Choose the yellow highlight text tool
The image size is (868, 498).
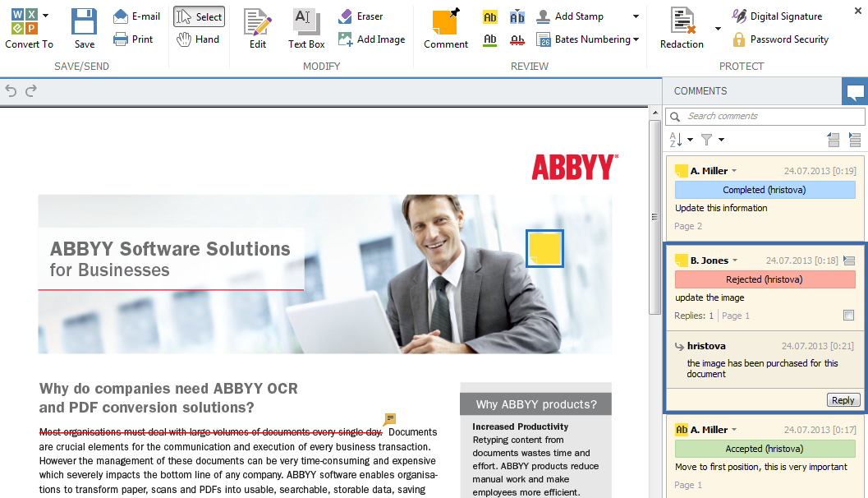pos(490,16)
